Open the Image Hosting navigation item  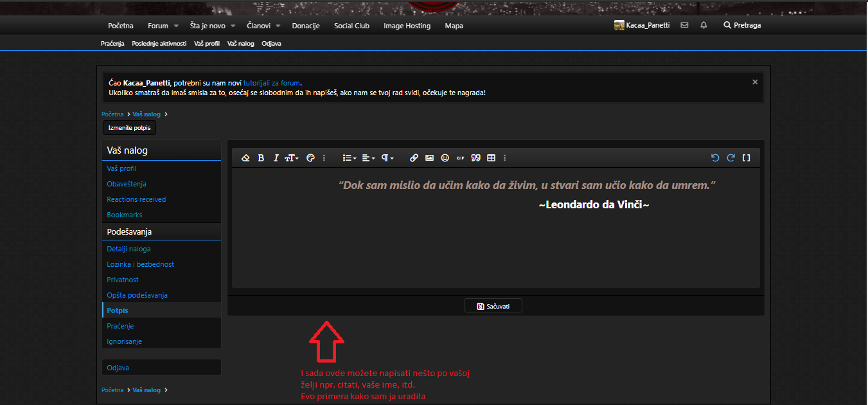point(407,26)
